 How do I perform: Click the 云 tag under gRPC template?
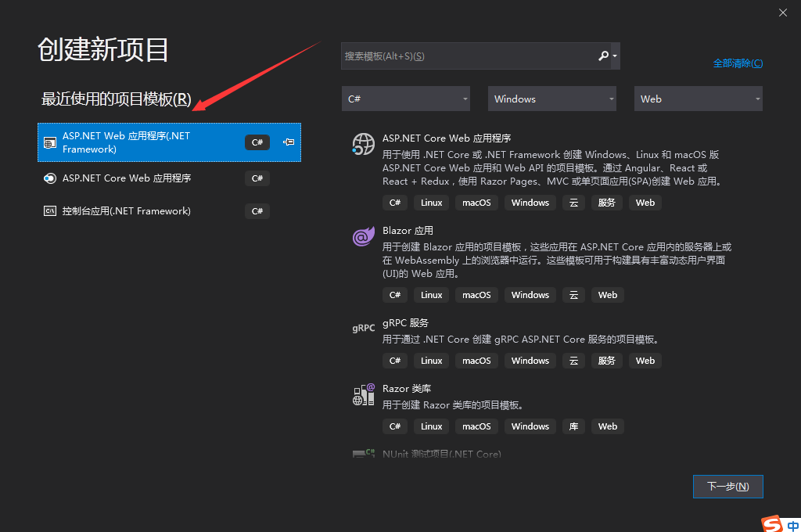point(573,361)
